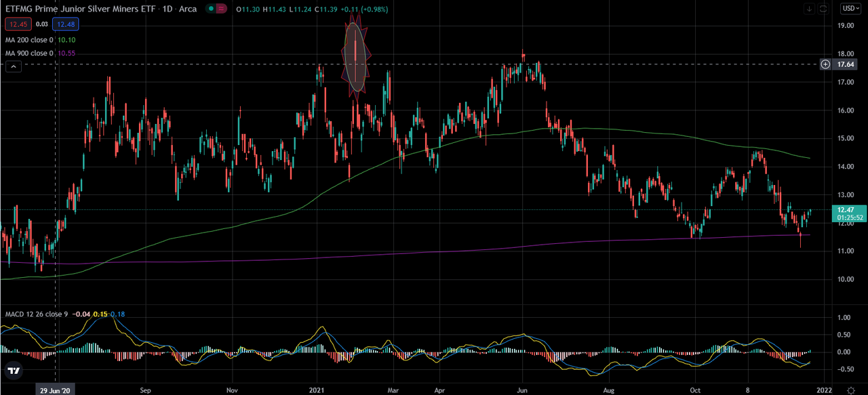Click the O11.30 open value in header

pyautogui.click(x=247, y=8)
